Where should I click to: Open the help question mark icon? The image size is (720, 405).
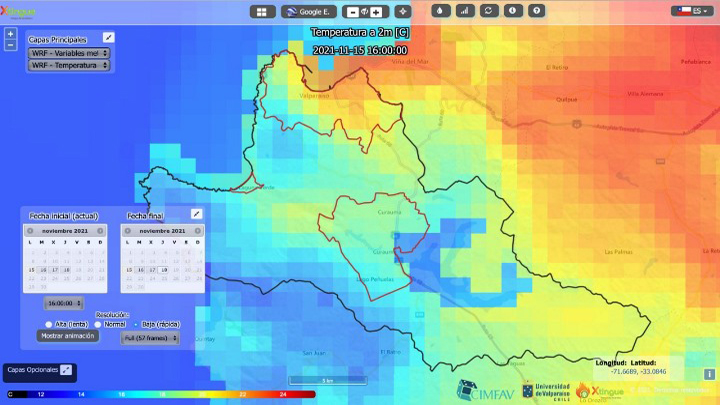tap(536, 11)
